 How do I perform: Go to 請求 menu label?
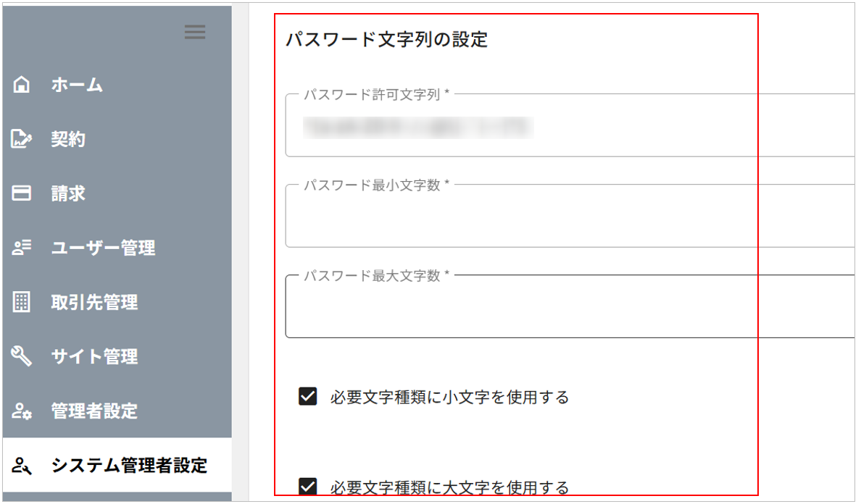coord(68,193)
